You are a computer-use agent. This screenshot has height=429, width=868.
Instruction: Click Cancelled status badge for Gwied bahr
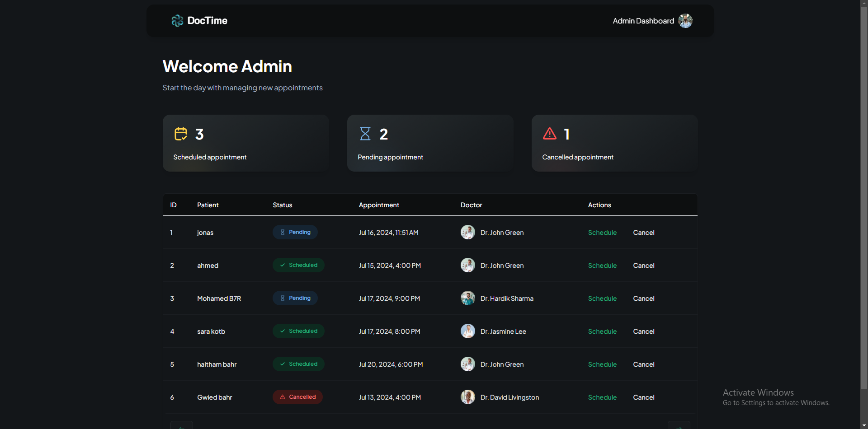point(297,397)
